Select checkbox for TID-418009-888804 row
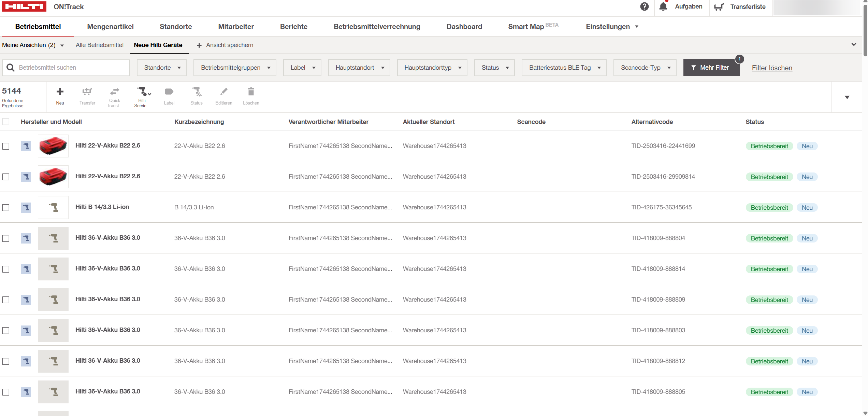Screen dimensions: 868x416 pyautogui.click(x=6, y=238)
